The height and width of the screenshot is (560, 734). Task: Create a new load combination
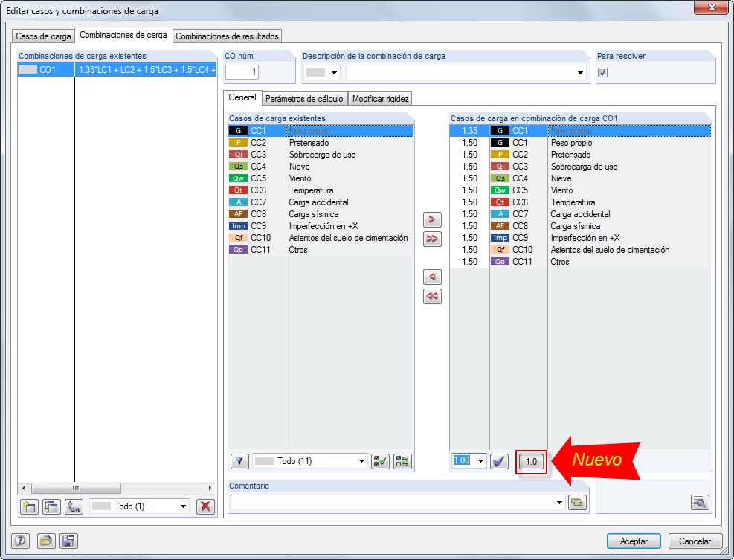tap(30, 507)
